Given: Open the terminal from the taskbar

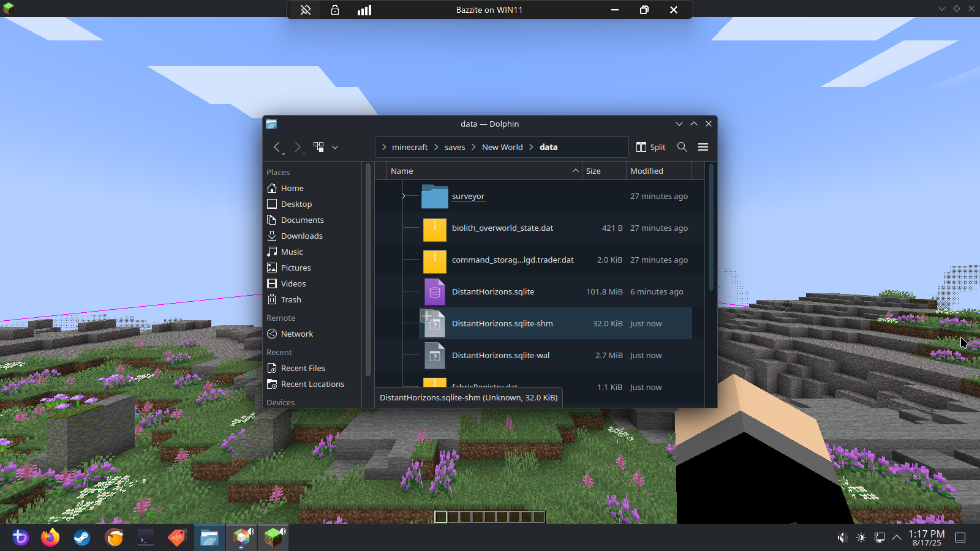Looking at the screenshot, I should (x=146, y=538).
